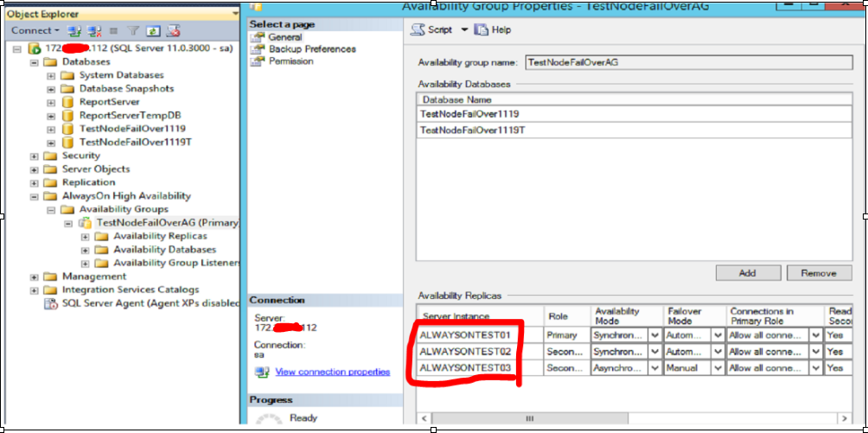868x433 pixels.
Task: Collapse the Databases folder
Action: [x=34, y=62]
